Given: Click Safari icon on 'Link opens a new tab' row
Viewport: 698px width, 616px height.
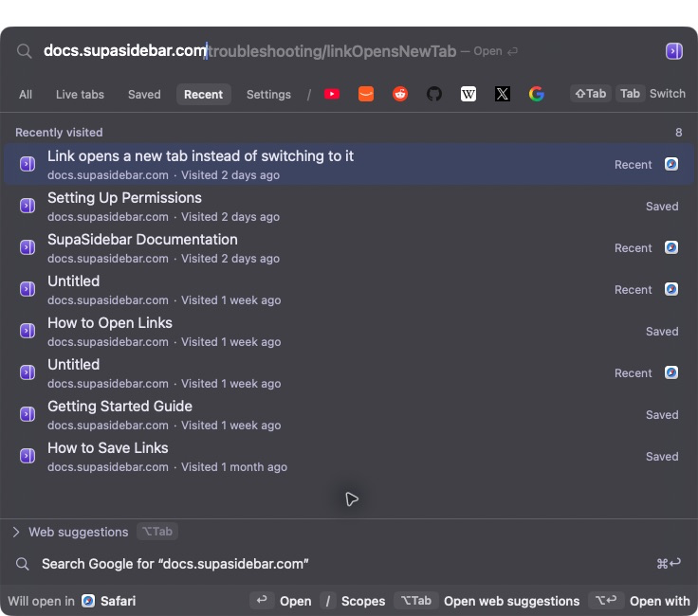Looking at the screenshot, I should pos(671,164).
